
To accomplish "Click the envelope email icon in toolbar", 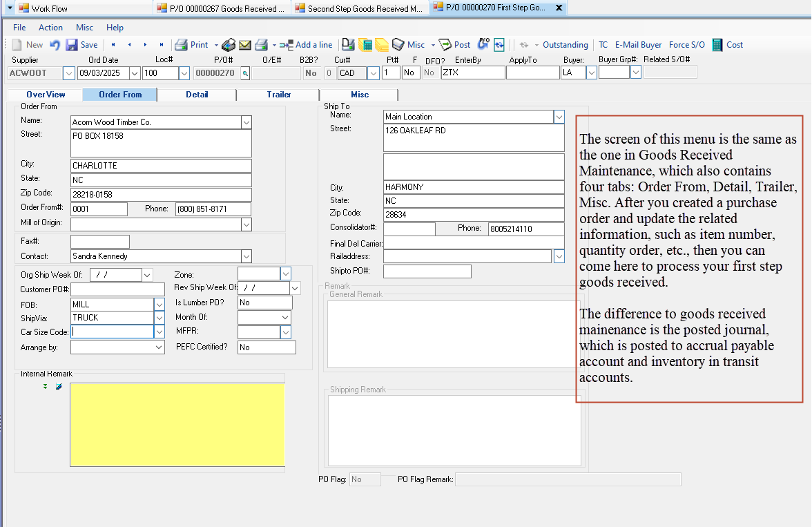I will (245, 45).
